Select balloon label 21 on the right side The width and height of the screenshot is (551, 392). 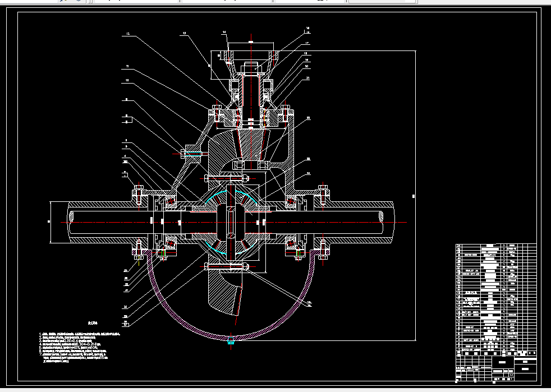tap(308, 78)
